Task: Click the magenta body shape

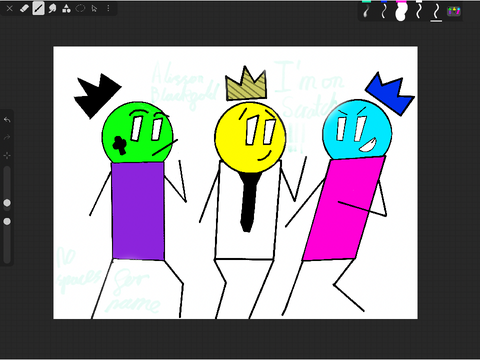Action: coord(343,208)
